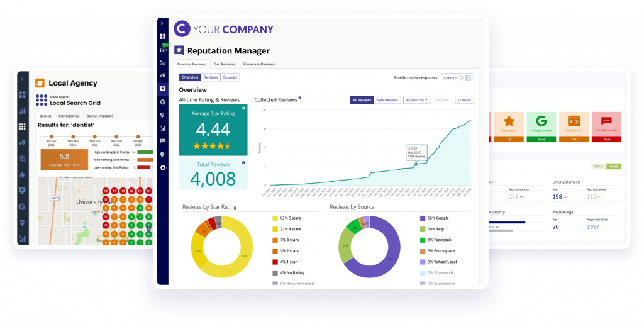Toggle chart to All Reviews

click(x=362, y=100)
